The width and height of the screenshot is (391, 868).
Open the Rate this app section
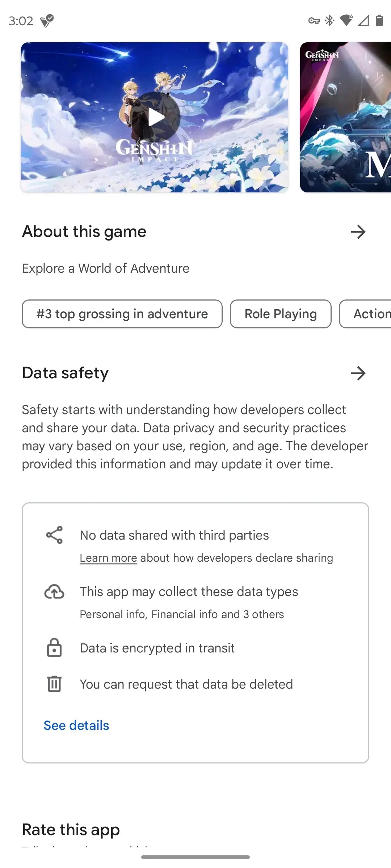(71, 830)
